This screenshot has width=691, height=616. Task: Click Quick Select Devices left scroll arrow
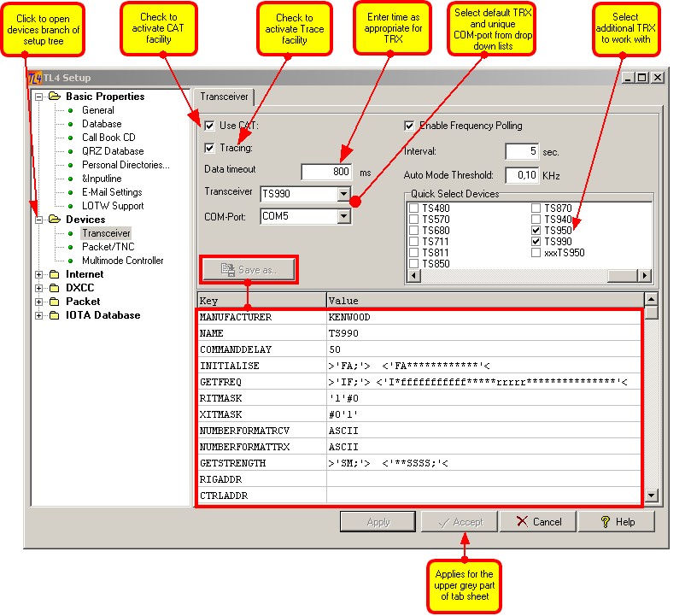413,276
